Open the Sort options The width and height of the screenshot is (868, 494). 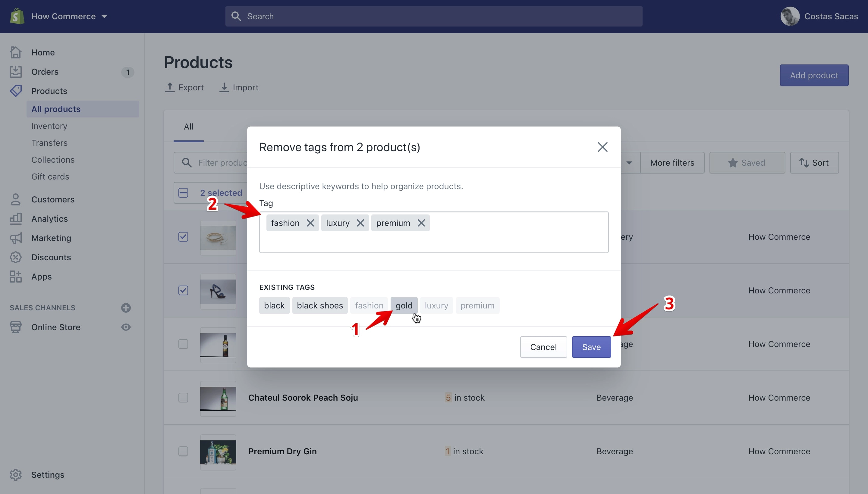(x=814, y=163)
